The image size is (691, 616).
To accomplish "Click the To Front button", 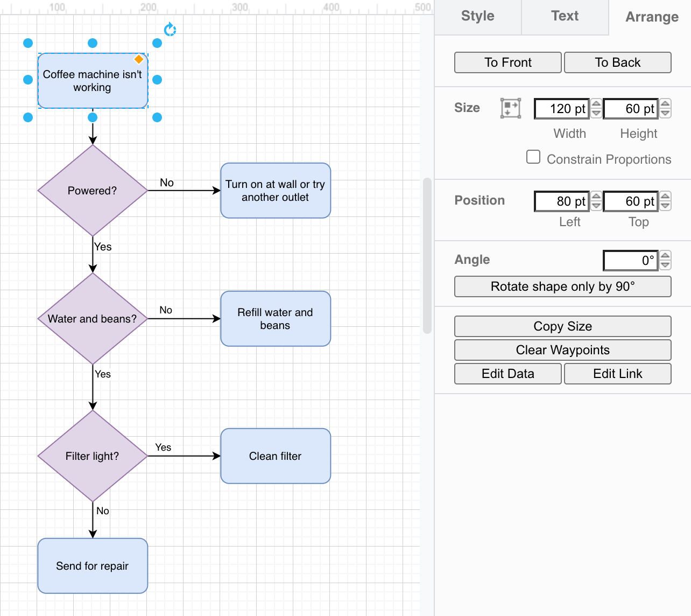I will tap(507, 62).
